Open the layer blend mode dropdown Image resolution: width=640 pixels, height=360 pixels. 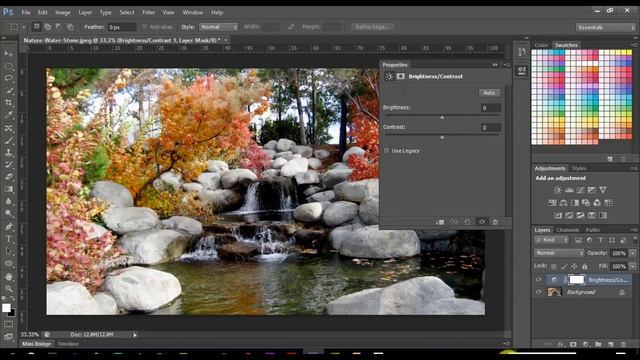pos(559,253)
